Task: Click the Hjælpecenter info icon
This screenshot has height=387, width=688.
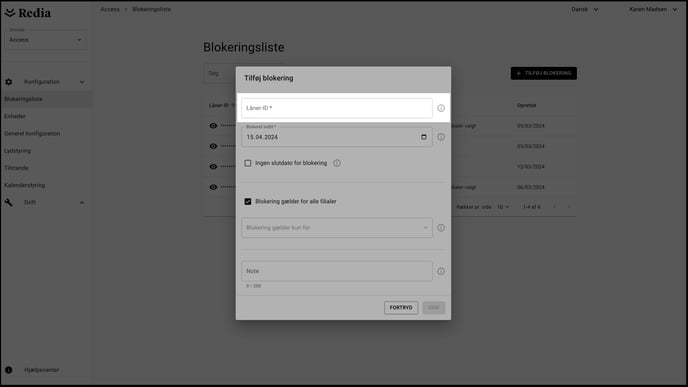Action: coord(9,370)
